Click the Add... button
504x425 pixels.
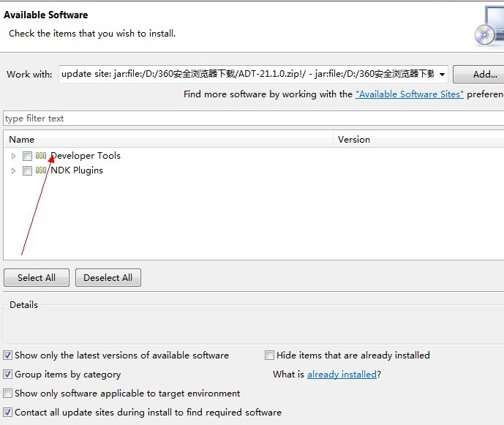coord(480,74)
